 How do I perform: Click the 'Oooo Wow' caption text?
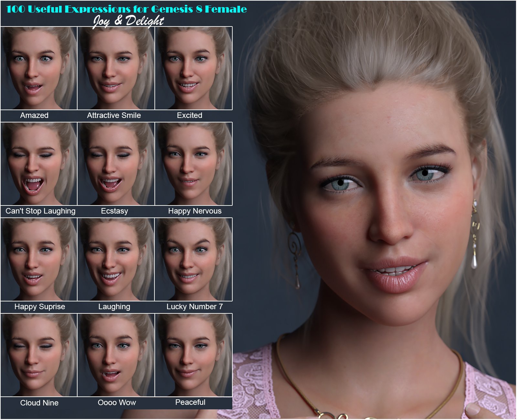tap(117, 403)
